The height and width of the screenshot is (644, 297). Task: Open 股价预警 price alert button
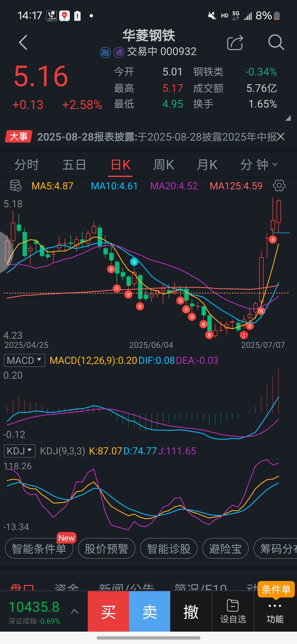(x=107, y=549)
